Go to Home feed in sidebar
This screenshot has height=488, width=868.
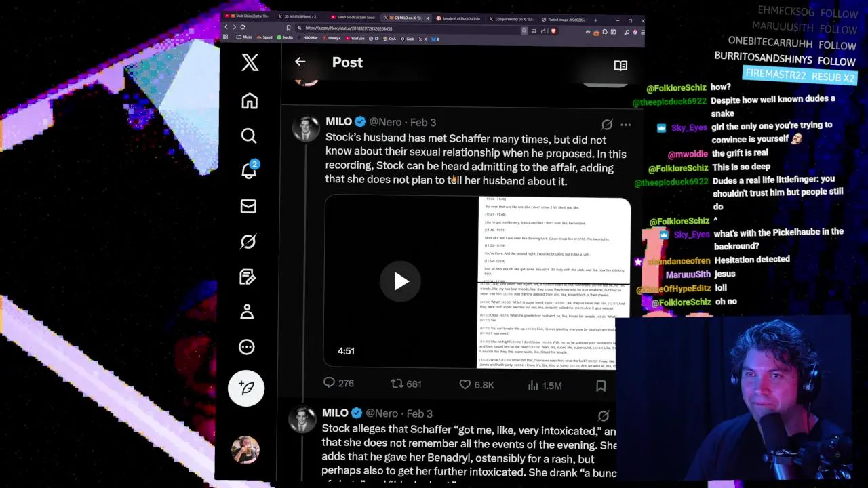click(250, 100)
